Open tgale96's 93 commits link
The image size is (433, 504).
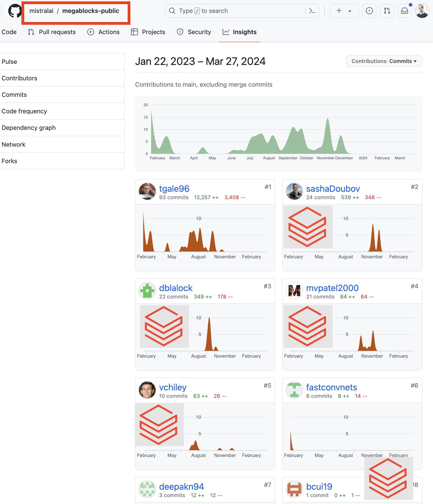tap(174, 198)
